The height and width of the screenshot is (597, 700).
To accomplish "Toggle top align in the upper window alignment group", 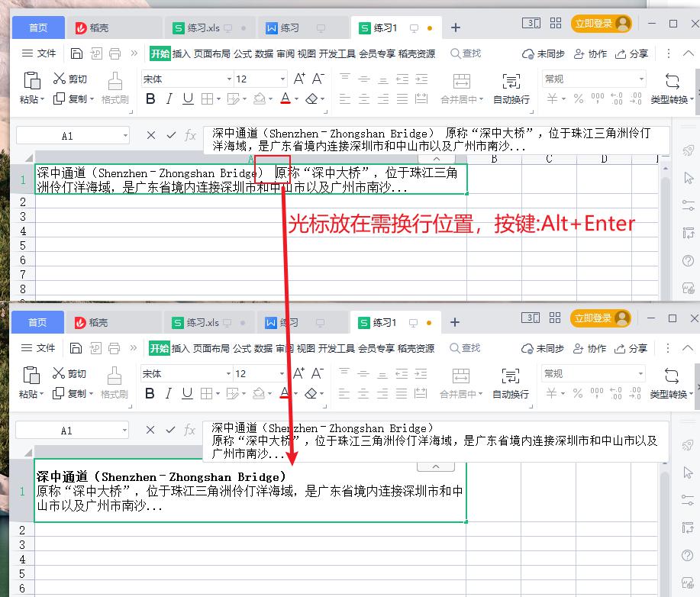I will tap(344, 79).
